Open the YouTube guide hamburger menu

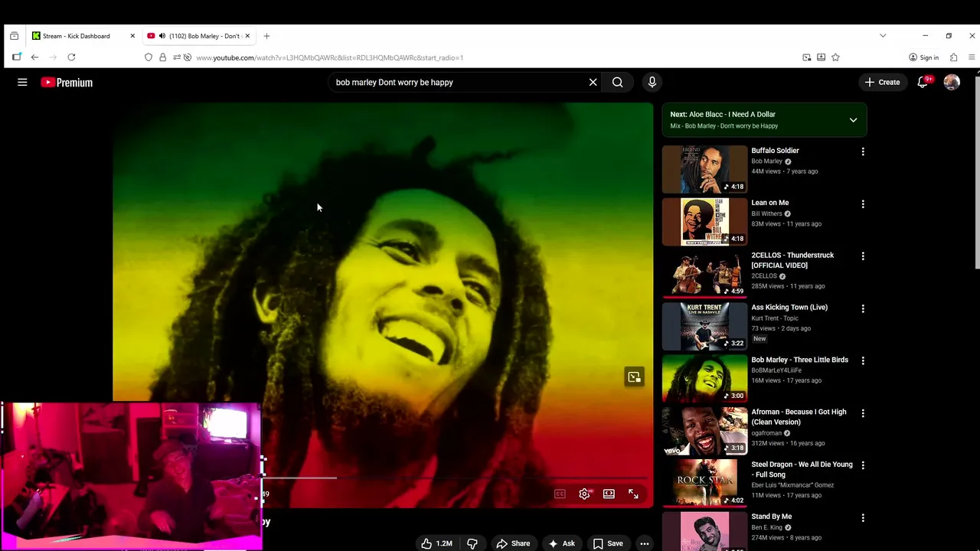click(22, 82)
